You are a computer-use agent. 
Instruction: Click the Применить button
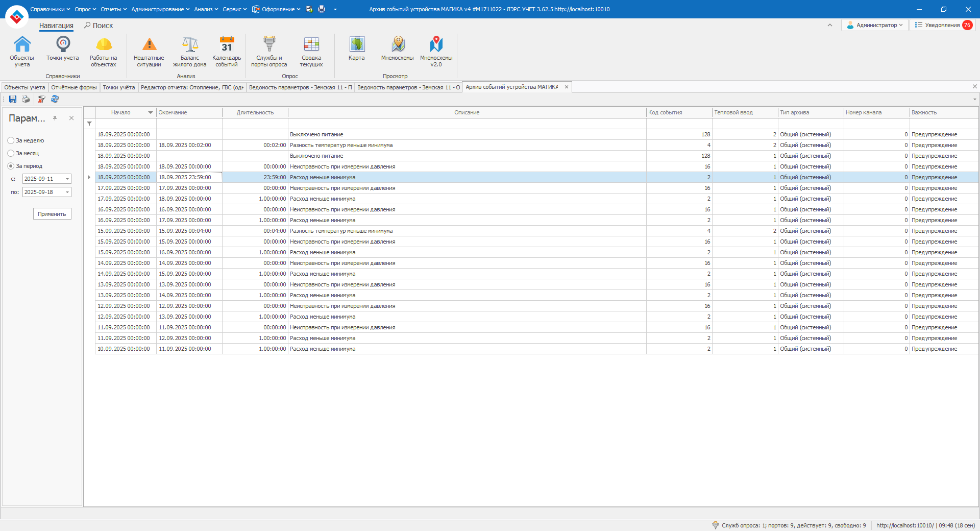pos(52,214)
